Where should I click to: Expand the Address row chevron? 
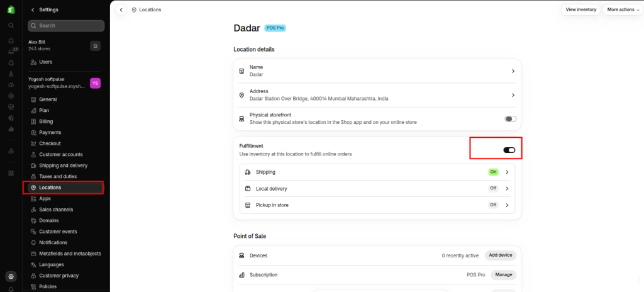(513, 95)
